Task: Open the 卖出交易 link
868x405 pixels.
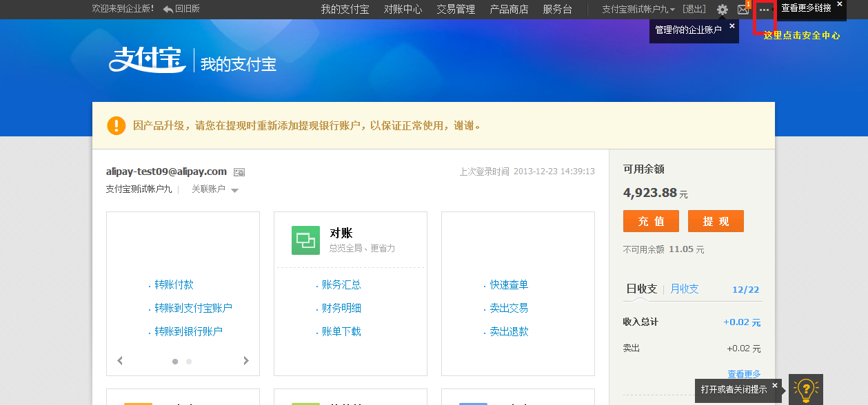Action: (x=509, y=309)
